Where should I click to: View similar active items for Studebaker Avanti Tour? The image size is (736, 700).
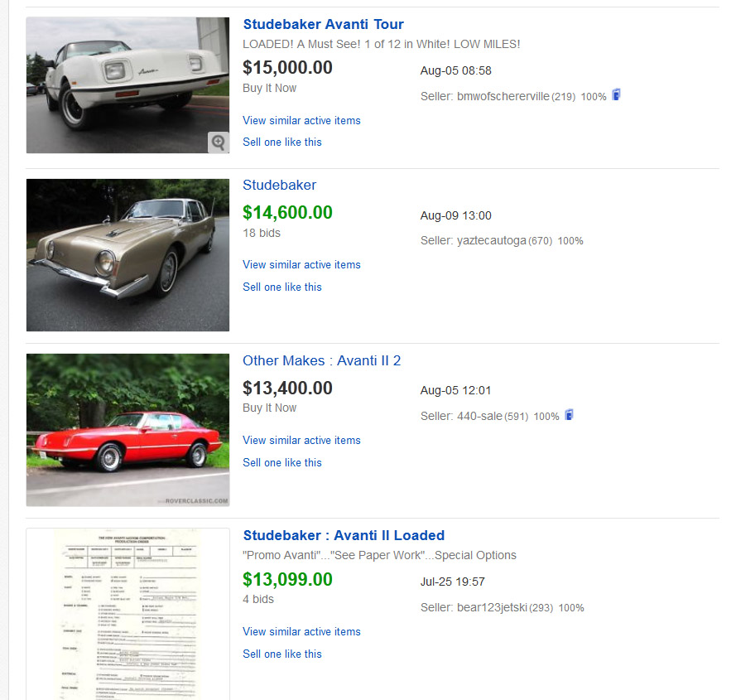point(301,120)
